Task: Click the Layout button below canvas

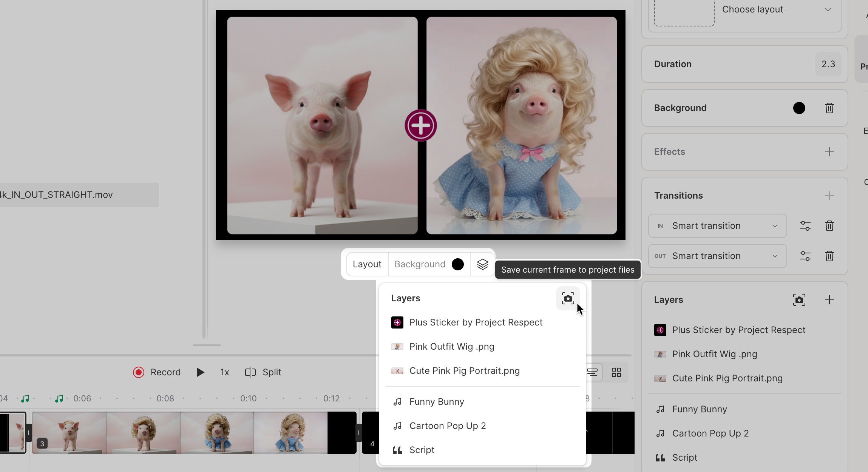Action: (367, 264)
